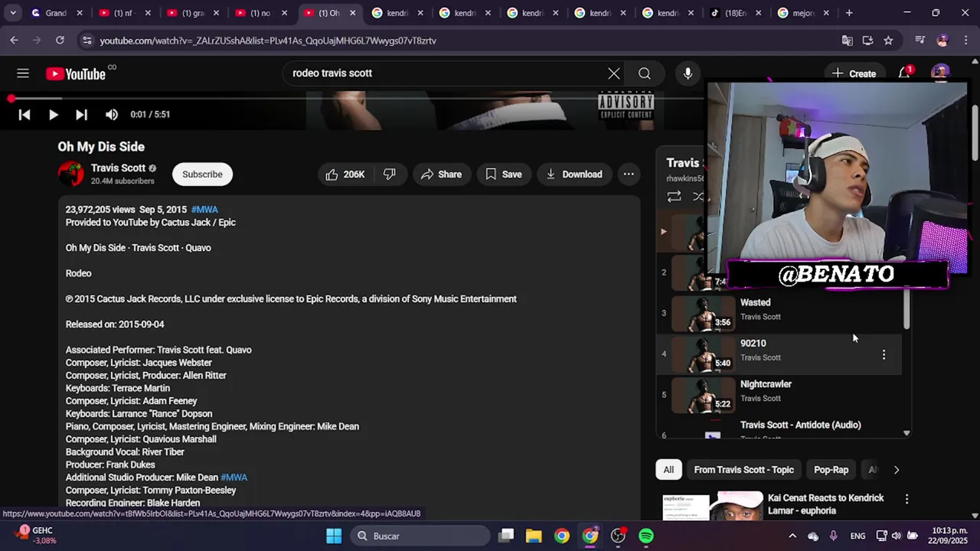Screen dimensions: 980x551
Task: Open new browser tab with plus
Action: pyautogui.click(x=849, y=13)
